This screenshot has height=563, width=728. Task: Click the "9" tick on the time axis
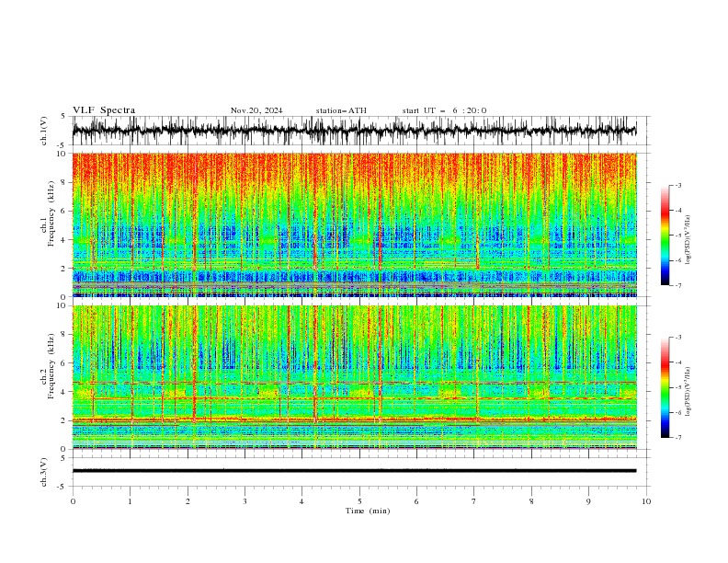(588, 501)
